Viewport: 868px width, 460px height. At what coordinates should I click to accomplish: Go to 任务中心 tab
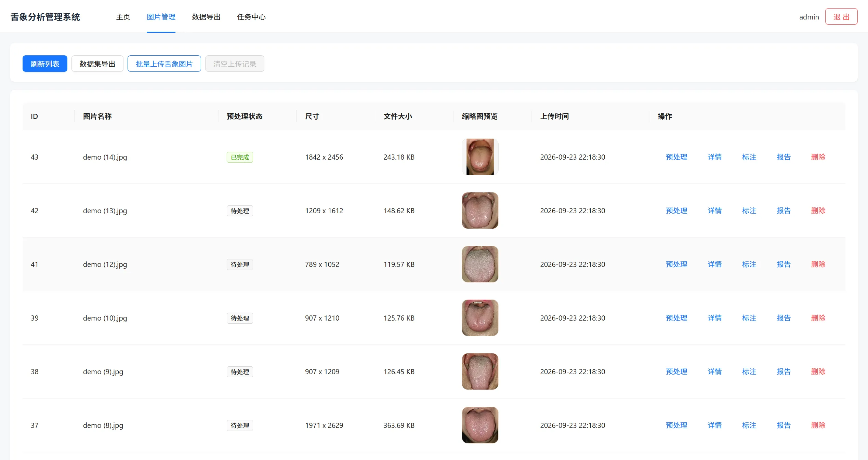click(251, 17)
